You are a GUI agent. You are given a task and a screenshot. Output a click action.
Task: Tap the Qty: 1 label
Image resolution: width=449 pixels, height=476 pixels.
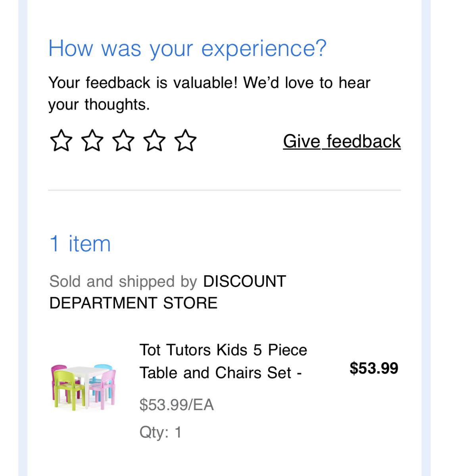click(160, 432)
